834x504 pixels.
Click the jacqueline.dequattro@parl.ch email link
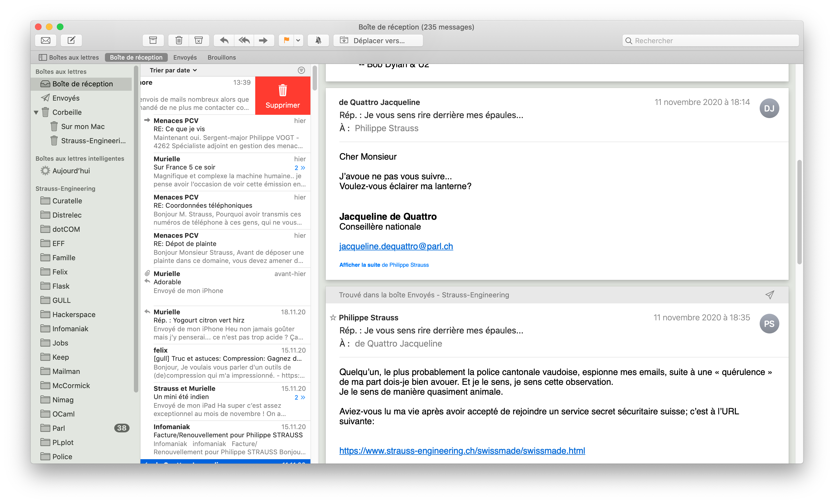pyautogui.click(x=396, y=247)
